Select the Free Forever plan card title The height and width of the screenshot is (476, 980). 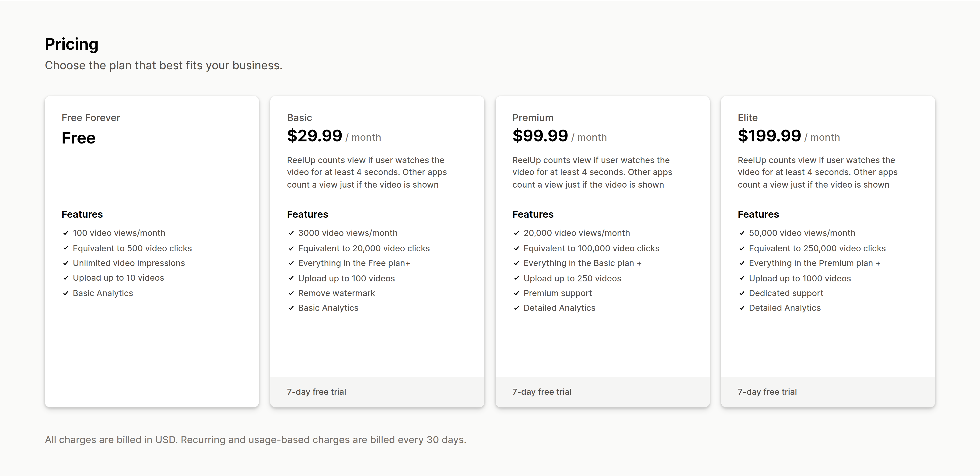91,118
